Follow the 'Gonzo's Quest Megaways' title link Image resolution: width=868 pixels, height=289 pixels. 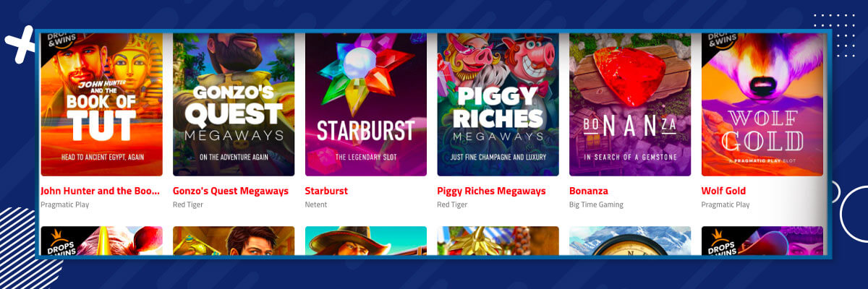click(231, 191)
